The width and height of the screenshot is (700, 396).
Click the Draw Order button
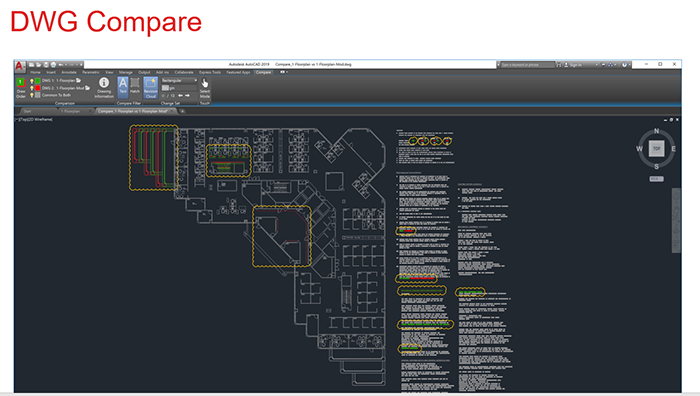[x=21, y=88]
